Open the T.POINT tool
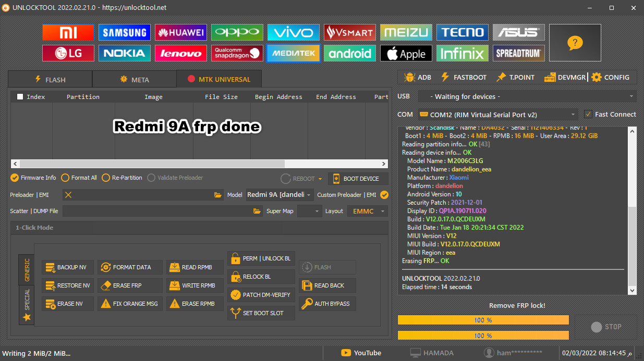 click(x=515, y=77)
